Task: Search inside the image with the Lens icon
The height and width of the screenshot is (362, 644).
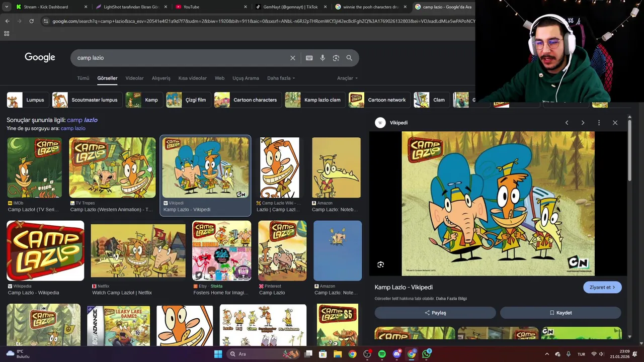Action: click(x=381, y=264)
